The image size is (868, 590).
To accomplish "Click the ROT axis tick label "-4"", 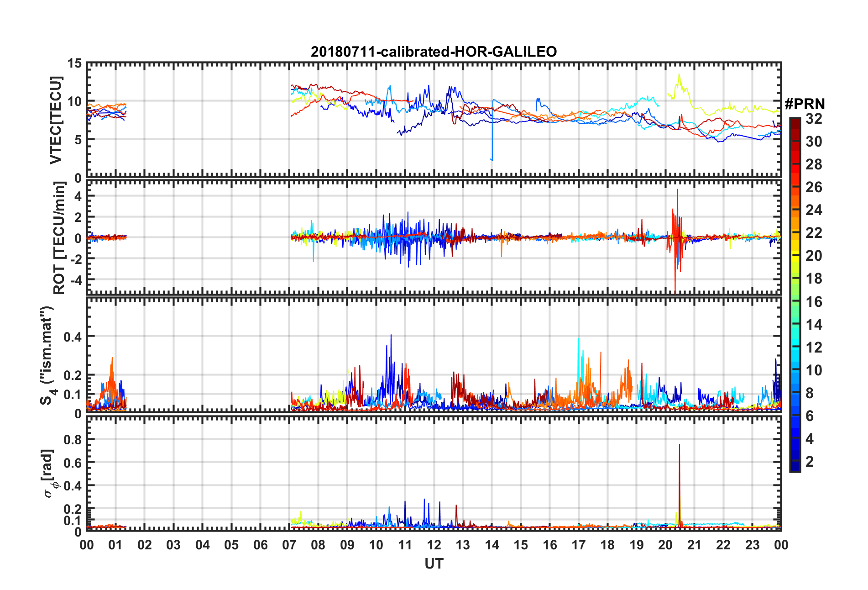I will (76, 279).
